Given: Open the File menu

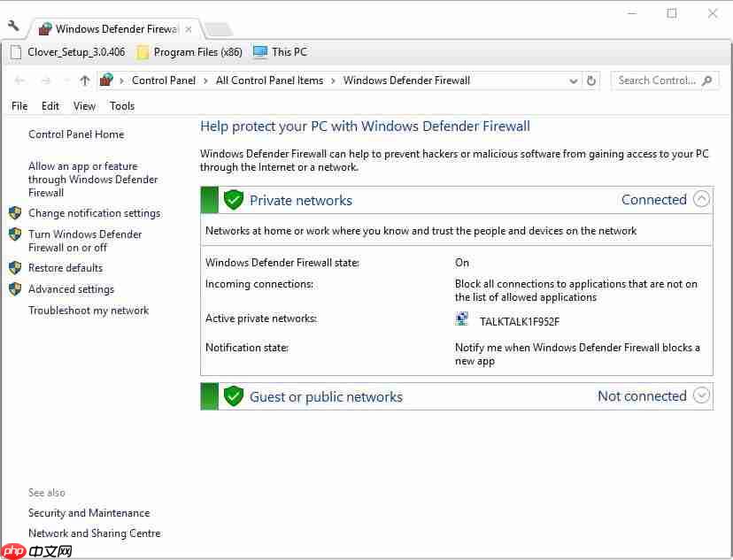Looking at the screenshot, I should [x=19, y=106].
